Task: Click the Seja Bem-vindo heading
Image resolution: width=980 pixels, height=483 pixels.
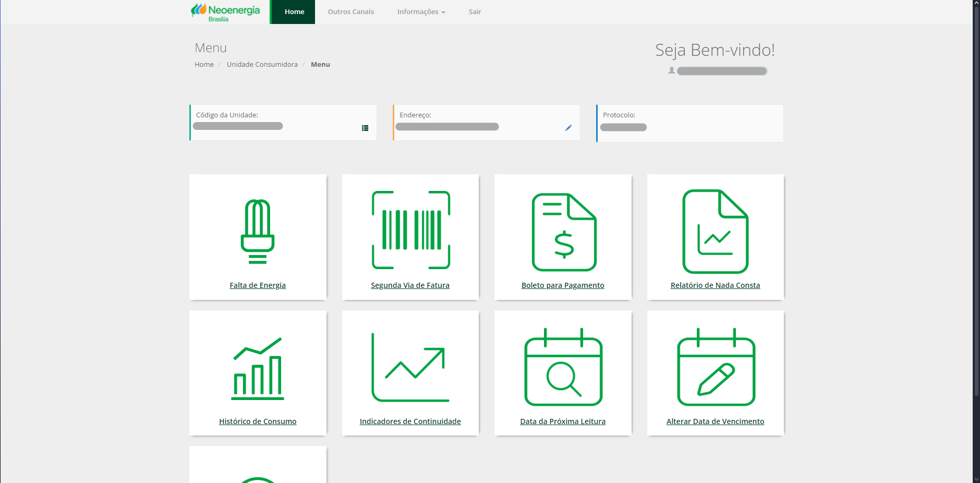Action: tap(715, 50)
